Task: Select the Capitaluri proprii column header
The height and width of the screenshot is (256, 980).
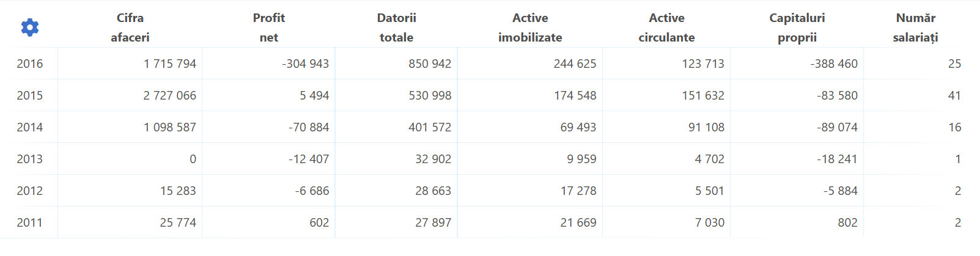Action: pyautogui.click(x=797, y=27)
